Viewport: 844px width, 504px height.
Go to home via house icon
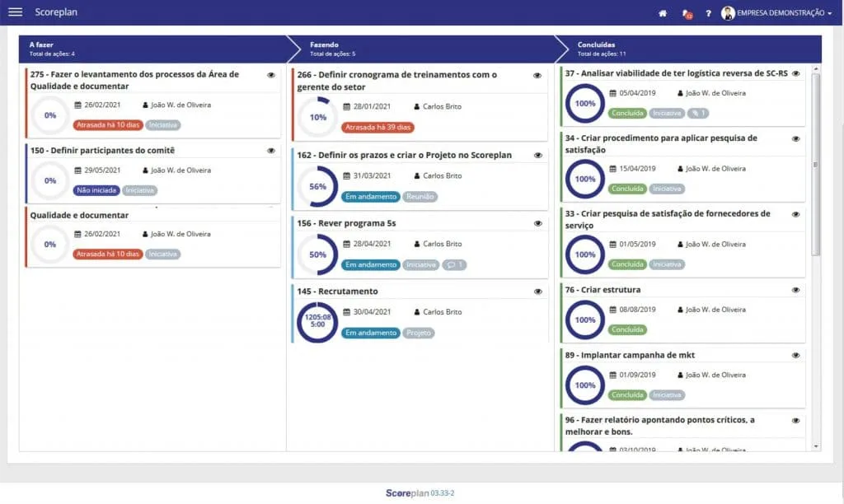tap(663, 13)
